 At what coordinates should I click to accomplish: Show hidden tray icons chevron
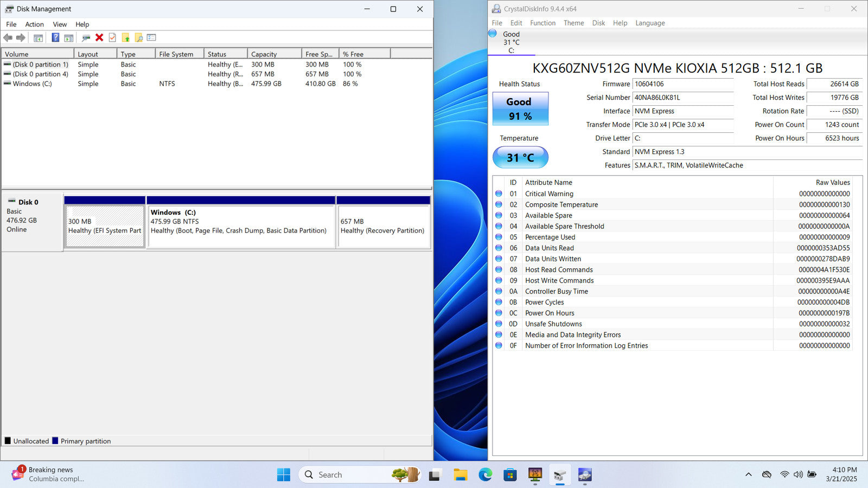click(x=749, y=474)
